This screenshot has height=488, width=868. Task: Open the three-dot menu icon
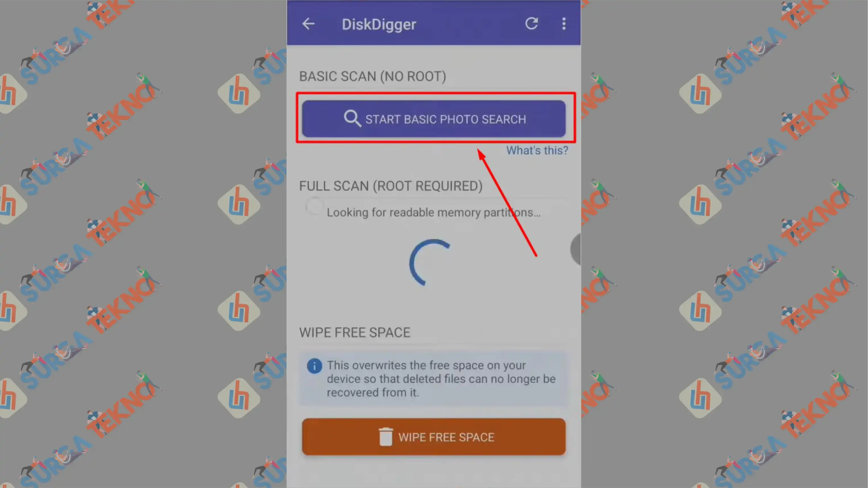564,24
